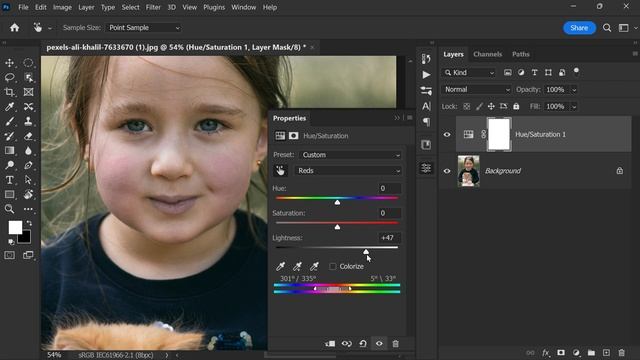Screen dimensions: 640x360
Task: Select the Blur tool
Action: click(28, 151)
